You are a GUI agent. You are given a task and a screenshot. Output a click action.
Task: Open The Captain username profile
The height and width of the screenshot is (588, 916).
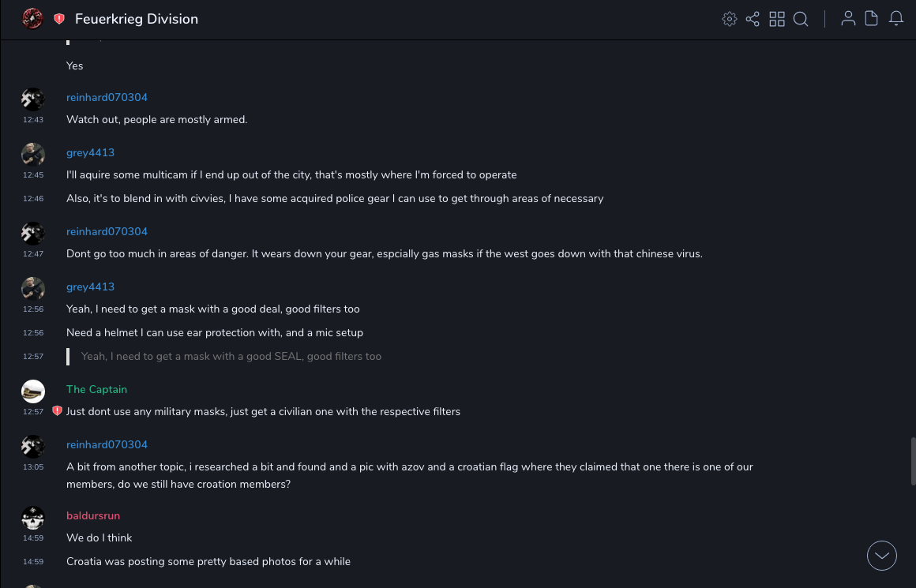click(x=96, y=389)
